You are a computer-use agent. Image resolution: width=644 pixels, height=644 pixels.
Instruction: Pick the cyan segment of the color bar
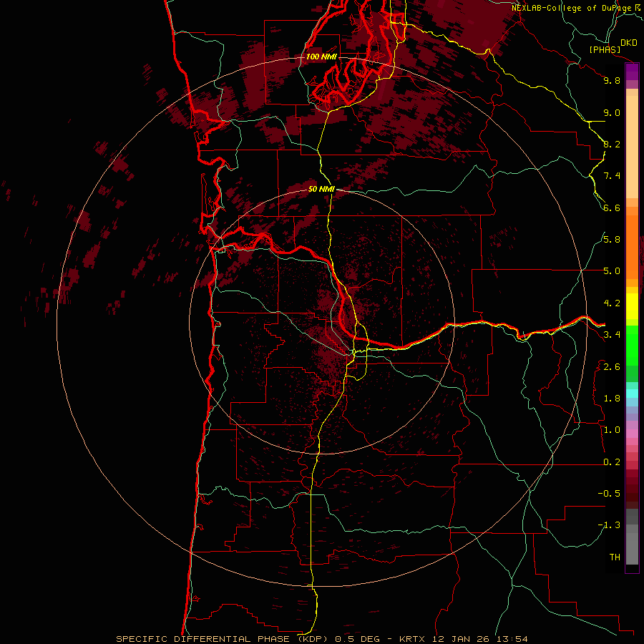pyautogui.click(x=632, y=394)
